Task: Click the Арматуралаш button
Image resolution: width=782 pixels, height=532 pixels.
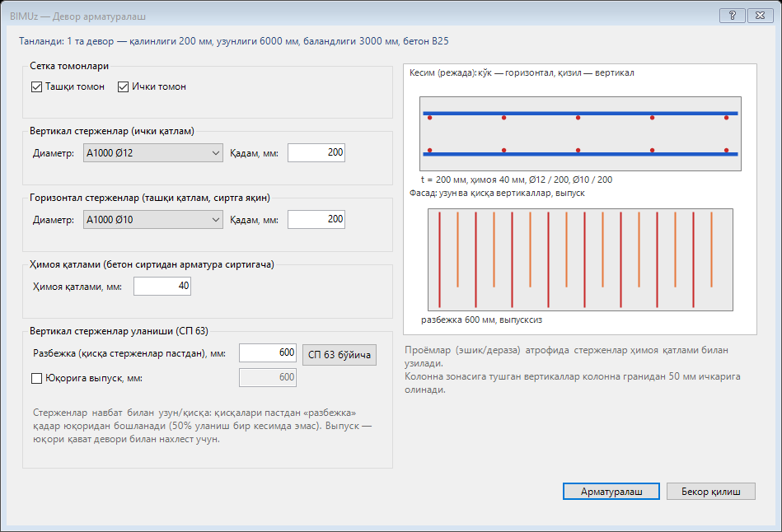Action: point(611,491)
